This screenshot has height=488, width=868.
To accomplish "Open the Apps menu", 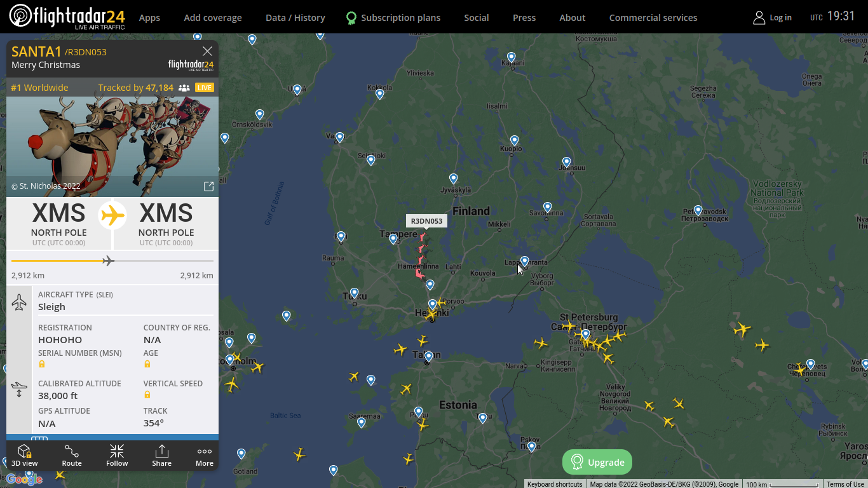I will (149, 18).
